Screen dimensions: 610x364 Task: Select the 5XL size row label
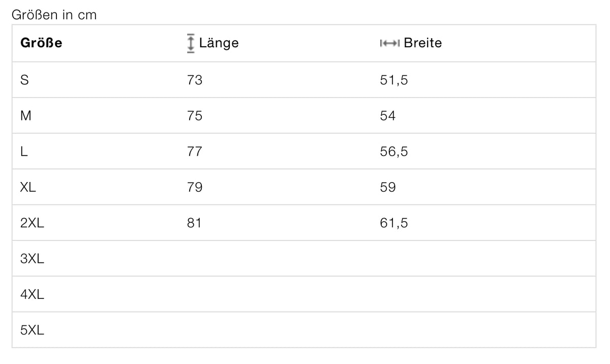(32, 330)
